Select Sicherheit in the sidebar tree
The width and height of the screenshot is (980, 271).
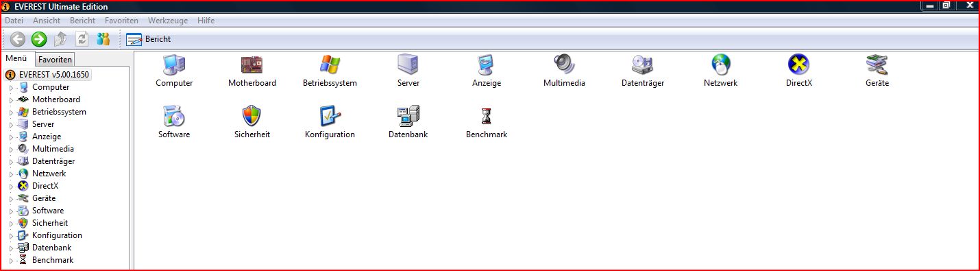50,223
